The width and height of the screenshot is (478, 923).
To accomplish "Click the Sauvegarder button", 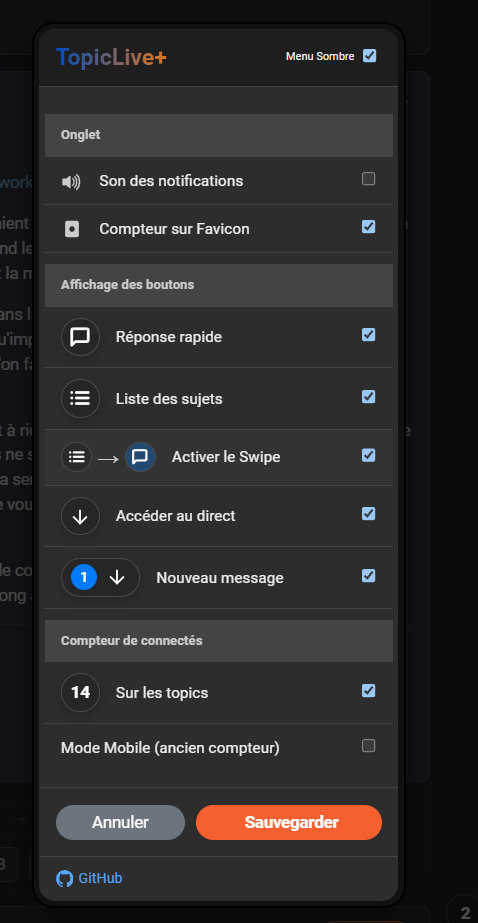I will [x=289, y=822].
